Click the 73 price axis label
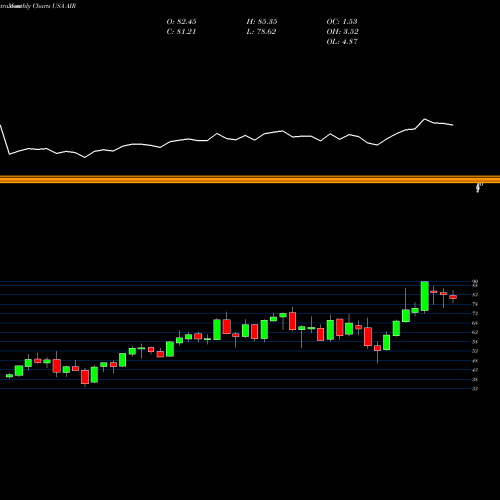 pyautogui.click(x=475, y=313)
